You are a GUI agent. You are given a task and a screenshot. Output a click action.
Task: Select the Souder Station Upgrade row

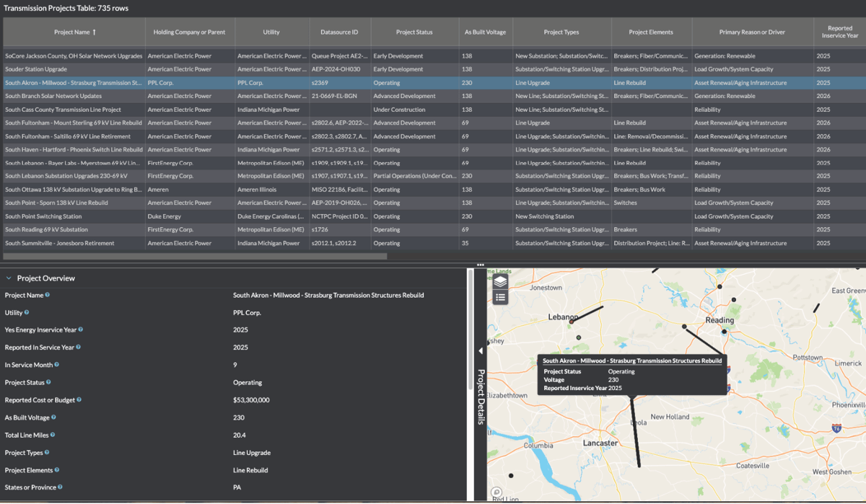click(x=433, y=69)
